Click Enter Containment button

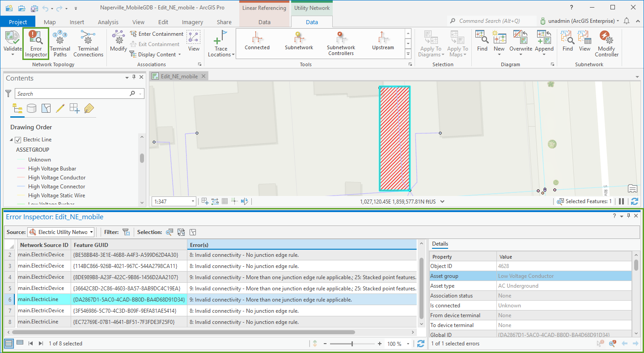click(157, 34)
